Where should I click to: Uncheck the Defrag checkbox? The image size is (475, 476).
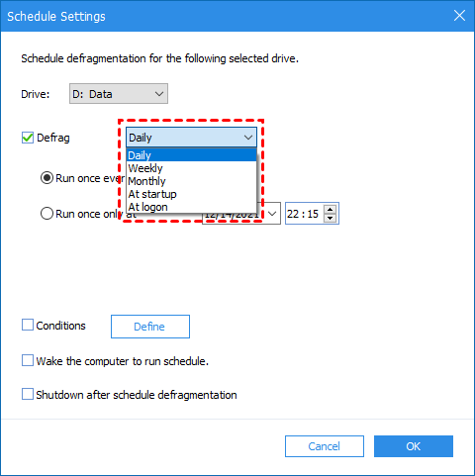[28, 138]
